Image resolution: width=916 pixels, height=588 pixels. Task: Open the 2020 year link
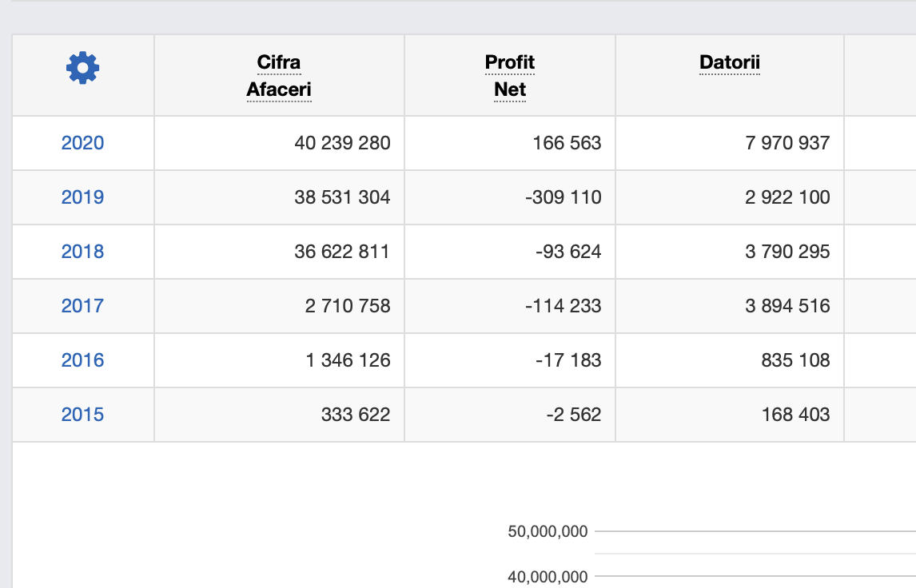point(82,143)
